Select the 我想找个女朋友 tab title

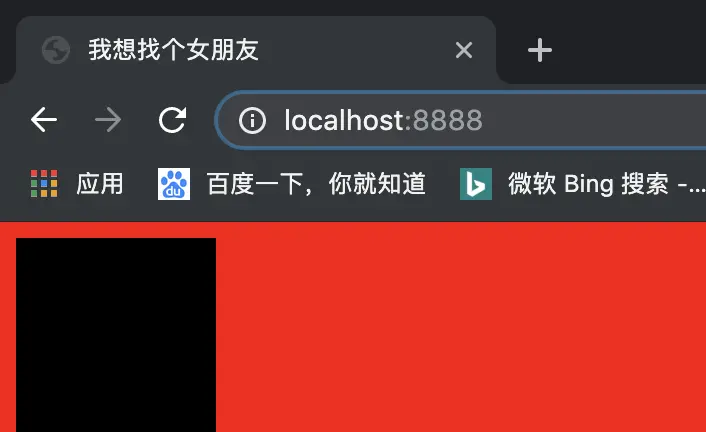173,50
